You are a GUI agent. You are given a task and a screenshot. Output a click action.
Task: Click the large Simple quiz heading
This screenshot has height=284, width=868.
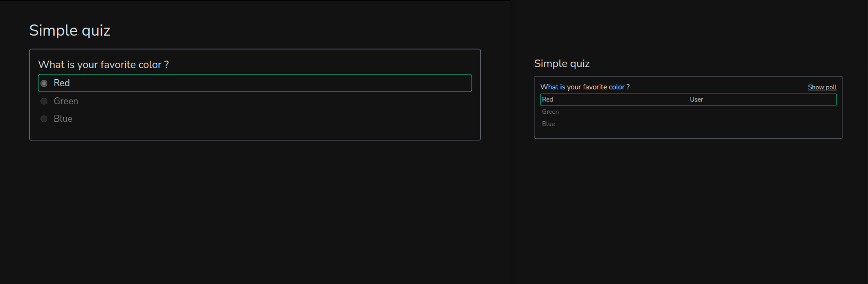tap(70, 31)
